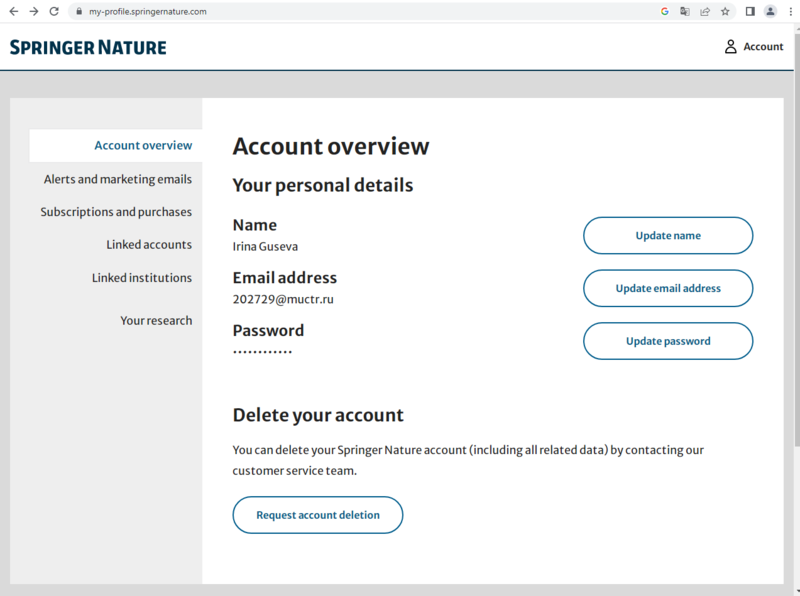Viewport: 800px width, 596px height.
Task: Bookmark this page with the star icon
Action: tap(725, 12)
